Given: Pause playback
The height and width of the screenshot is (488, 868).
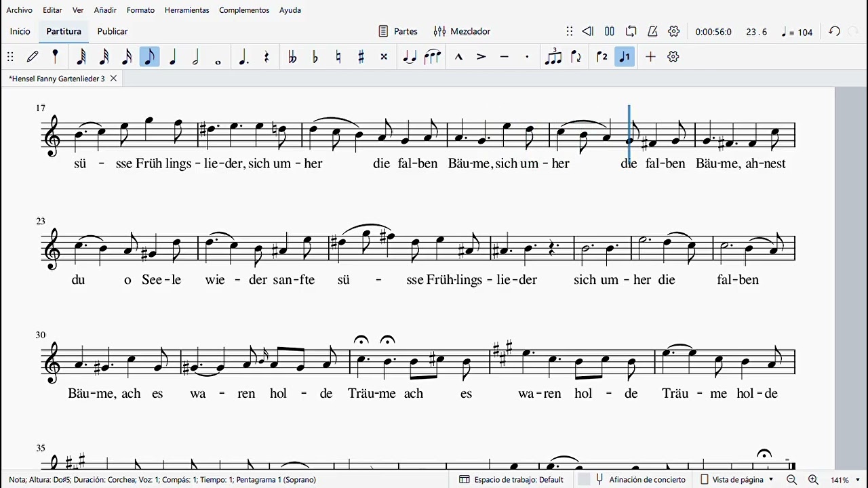Looking at the screenshot, I should (610, 31).
